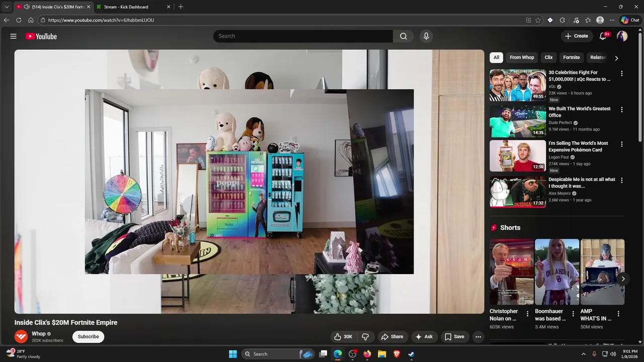Click the browser address bar URL
The width and height of the screenshot is (644, 362).
coord(101,20)
